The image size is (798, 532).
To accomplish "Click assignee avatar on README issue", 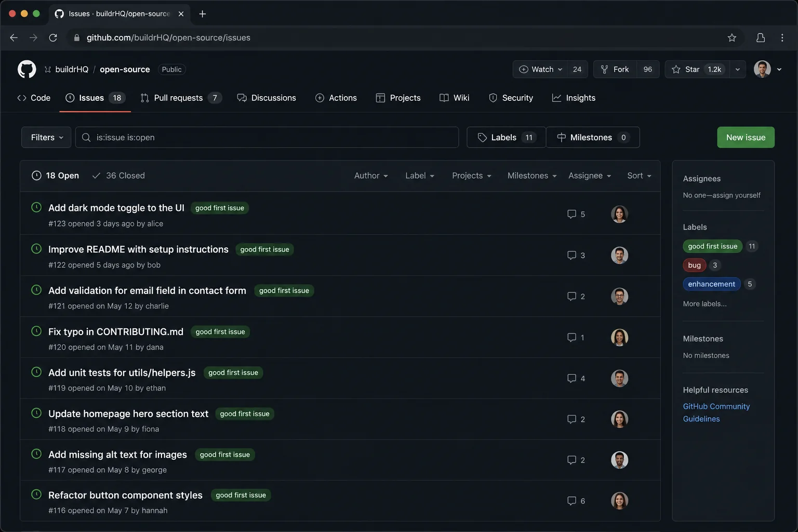I will click(619, 255).
